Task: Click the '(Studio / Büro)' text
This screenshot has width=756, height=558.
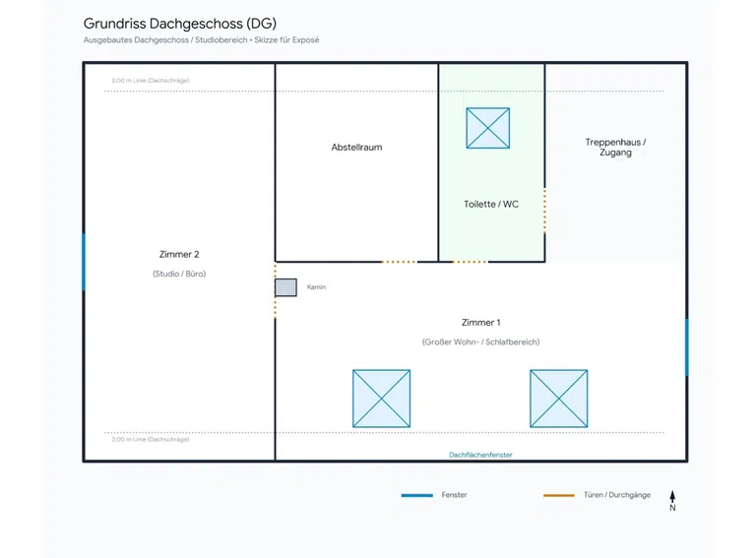Action: pos(179,274)
